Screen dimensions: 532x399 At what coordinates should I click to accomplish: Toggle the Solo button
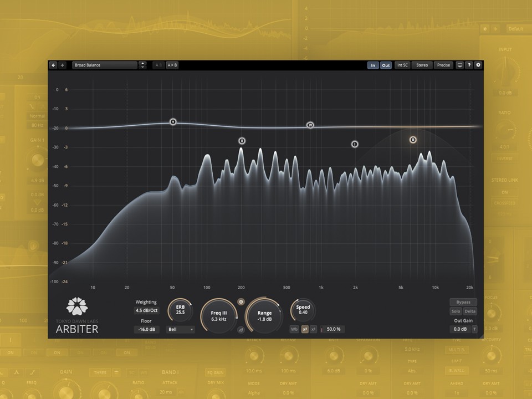coord(456,311)
